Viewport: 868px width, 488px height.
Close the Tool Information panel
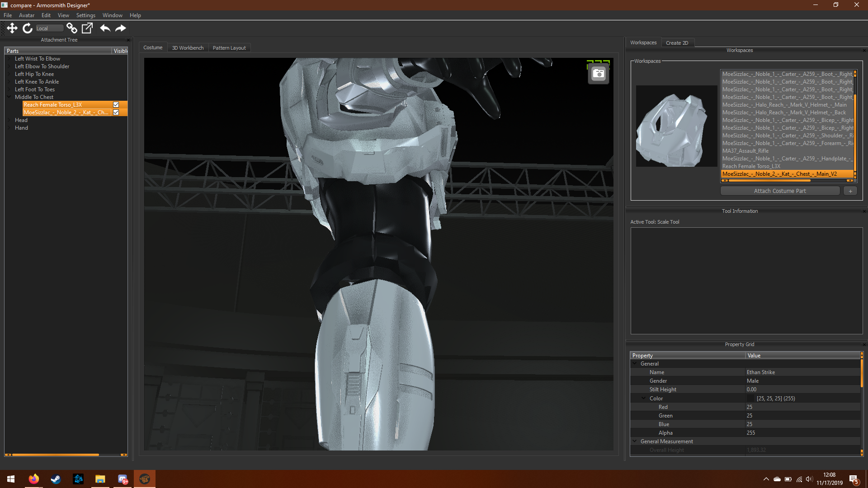pyautogui.click(x=864, y=211)
